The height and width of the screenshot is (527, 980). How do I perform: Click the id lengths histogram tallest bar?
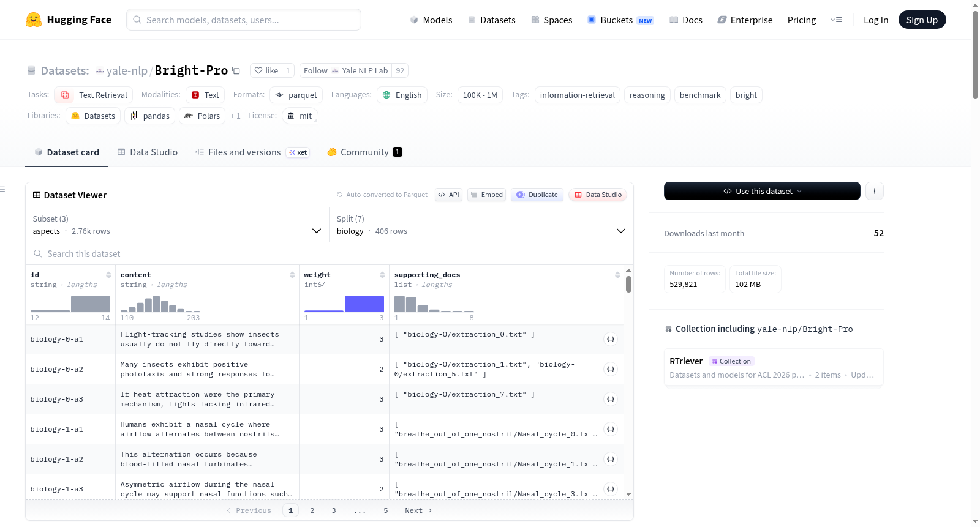(91, 304)
